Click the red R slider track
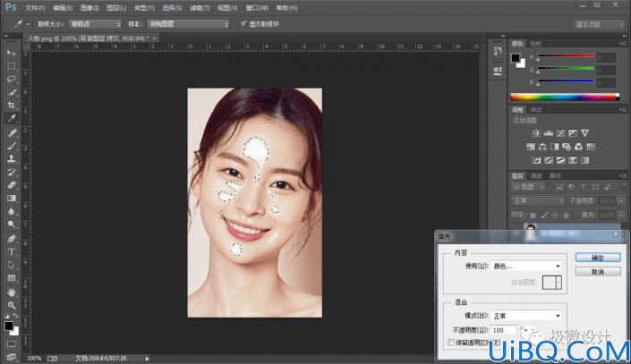This screenshot has width=631, height=364. 566,55
